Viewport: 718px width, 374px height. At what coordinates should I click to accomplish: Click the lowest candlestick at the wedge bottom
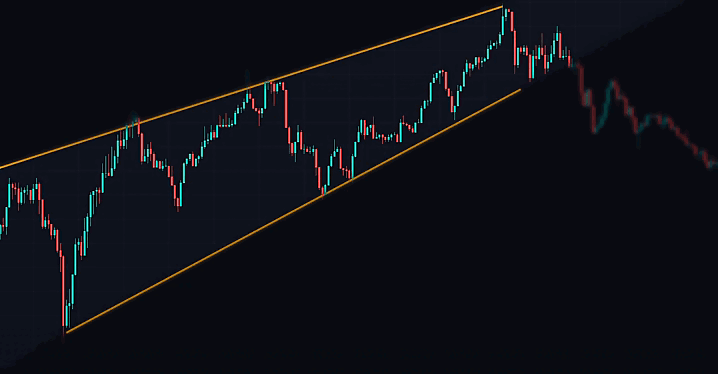click(63, 298)
